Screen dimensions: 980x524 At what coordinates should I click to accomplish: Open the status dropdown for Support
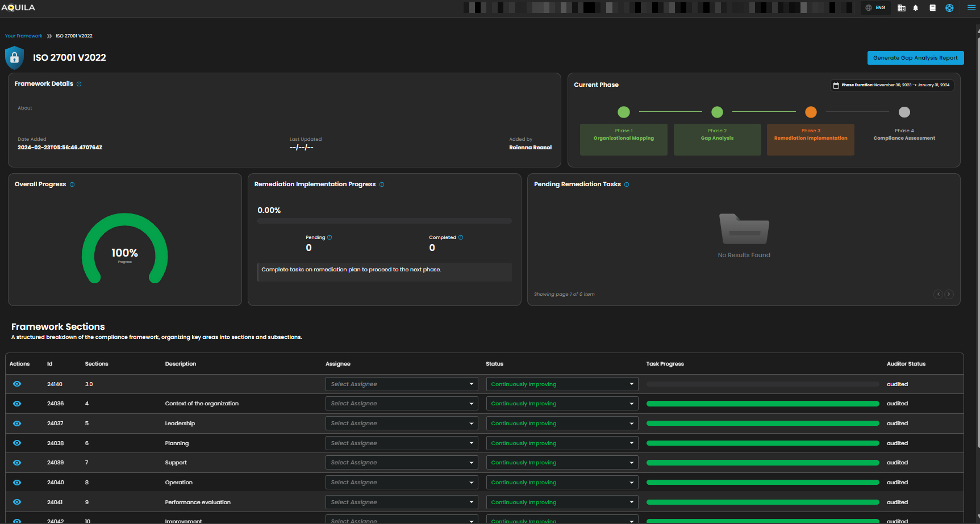(562, 463)
